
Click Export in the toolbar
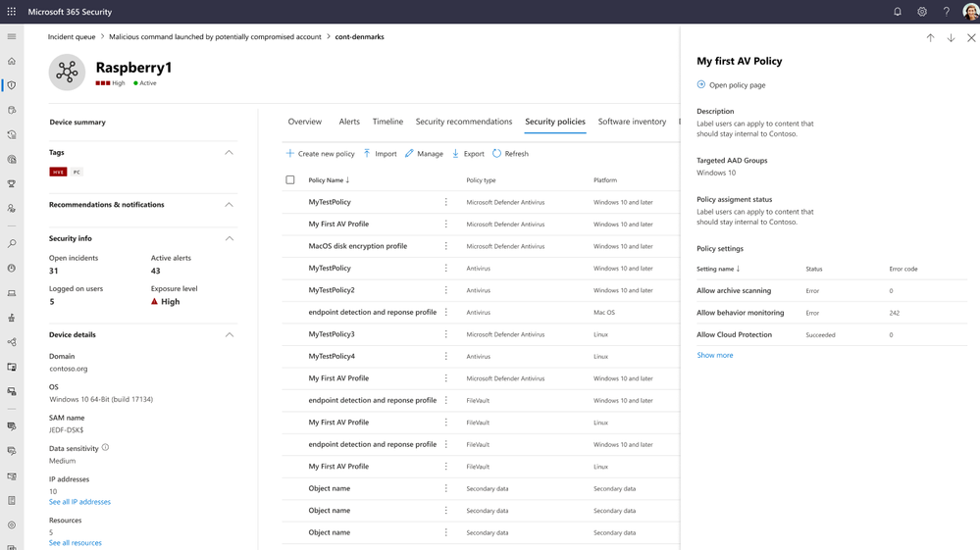click(x=468, y=154)
